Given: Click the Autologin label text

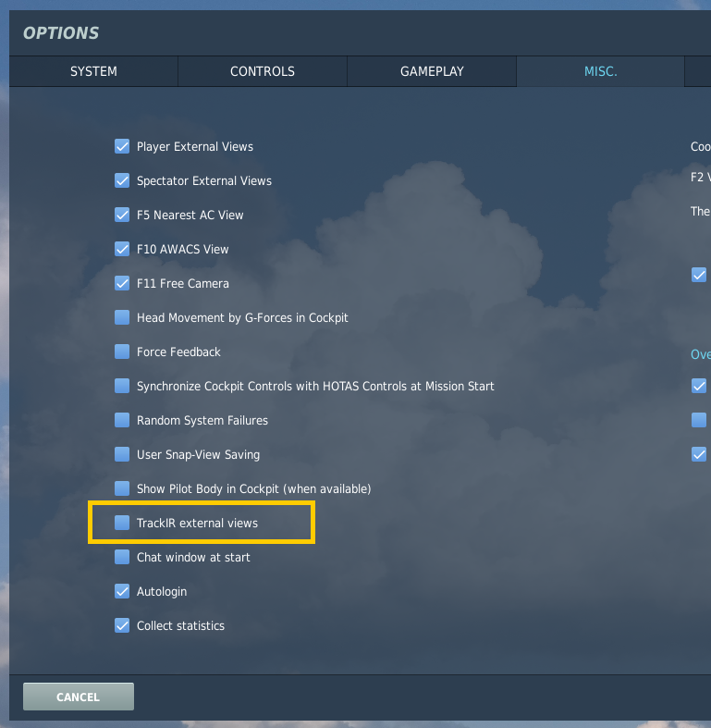Looking at the screenshot, I should [162, 592].
